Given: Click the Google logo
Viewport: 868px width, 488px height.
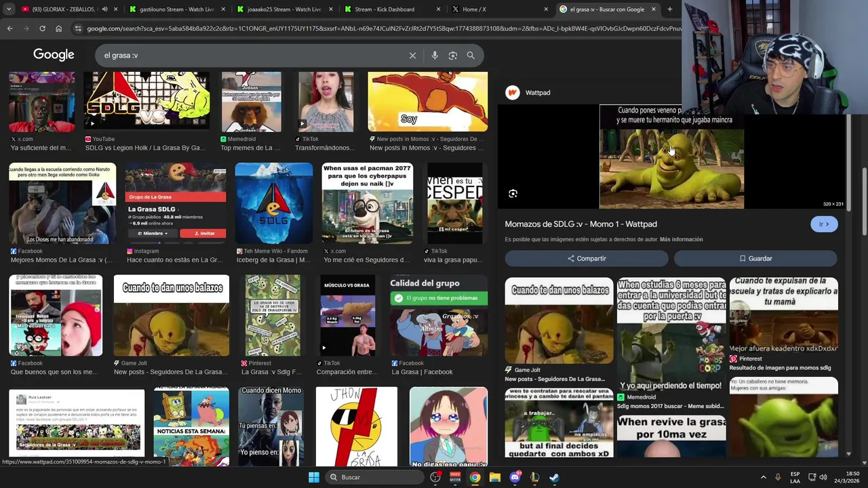Looking at the screenshot, I should tap(54, 55).
